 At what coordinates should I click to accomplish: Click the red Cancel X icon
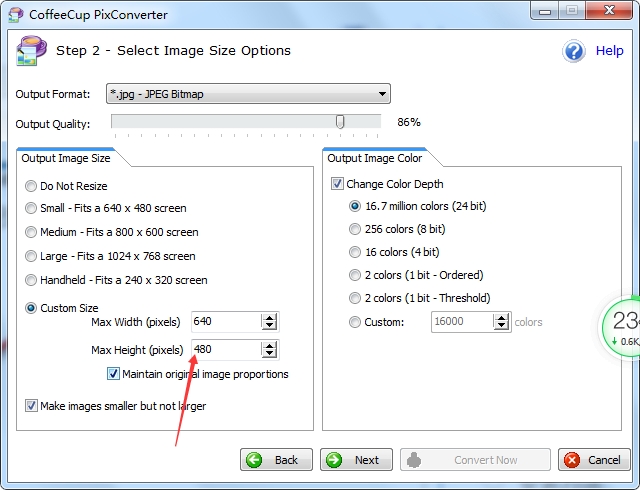[571, 460]
